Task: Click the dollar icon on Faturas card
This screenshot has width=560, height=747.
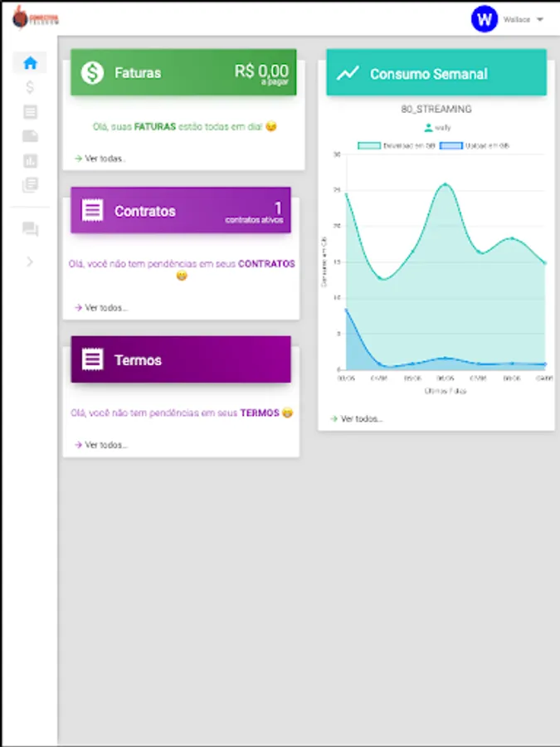Action: (92, 73)
